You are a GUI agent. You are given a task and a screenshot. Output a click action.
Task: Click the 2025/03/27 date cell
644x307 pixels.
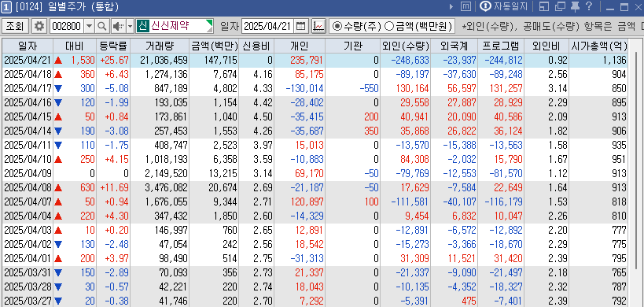[27, 301]
